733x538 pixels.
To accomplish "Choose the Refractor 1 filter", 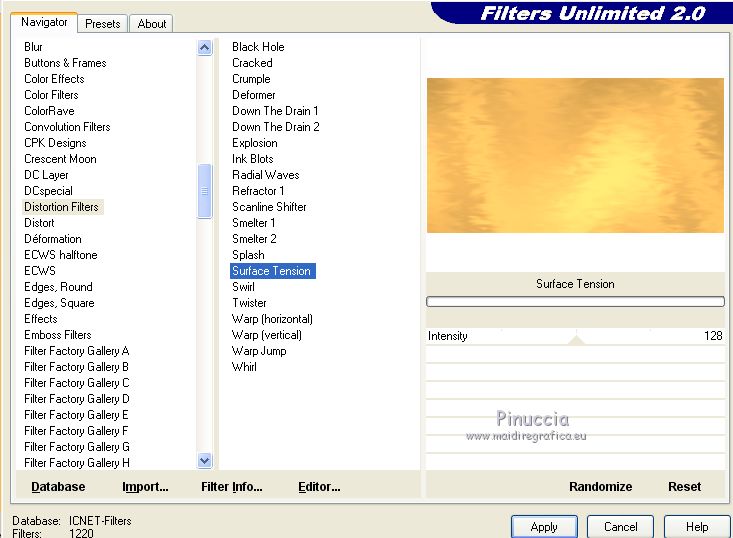I will 258,191.
